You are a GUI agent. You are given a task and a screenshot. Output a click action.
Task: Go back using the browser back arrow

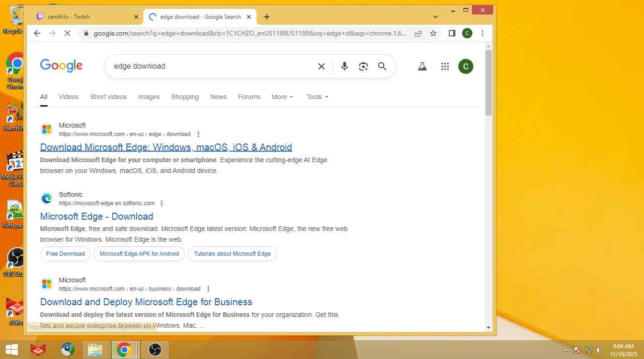pos(37,33)
